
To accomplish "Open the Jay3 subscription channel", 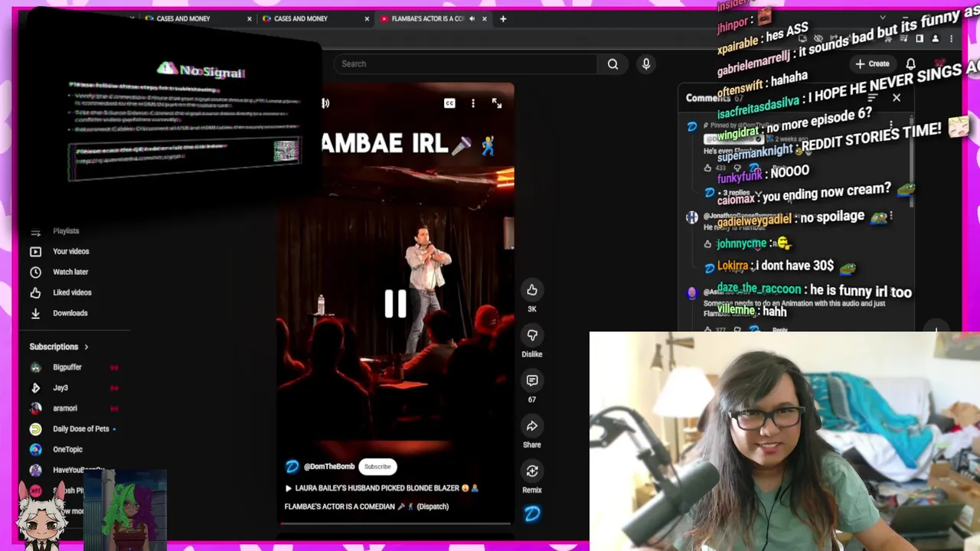I will pos(60,388).
